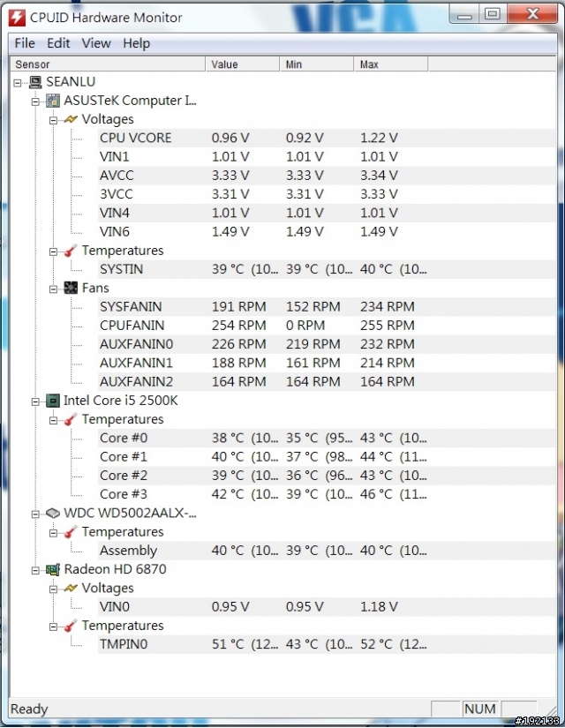The width and height of the screenshot is (565, 728).
Task: Click the CPU Temperatures thermometer icon
Action: tap(71, 419)
